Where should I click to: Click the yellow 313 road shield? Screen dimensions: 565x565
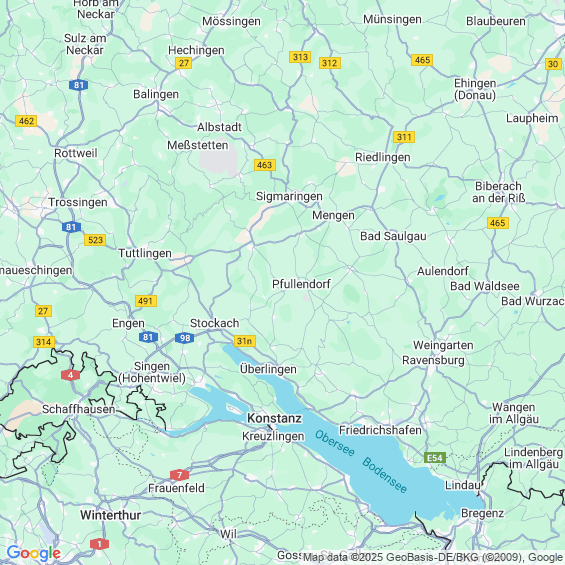300,57
